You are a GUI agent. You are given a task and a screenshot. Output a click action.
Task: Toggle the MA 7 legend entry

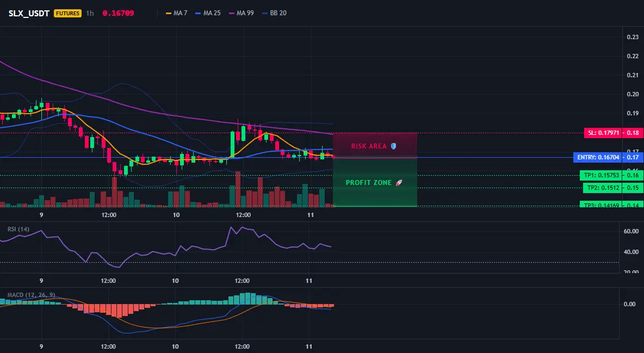(x=177, y=13)
